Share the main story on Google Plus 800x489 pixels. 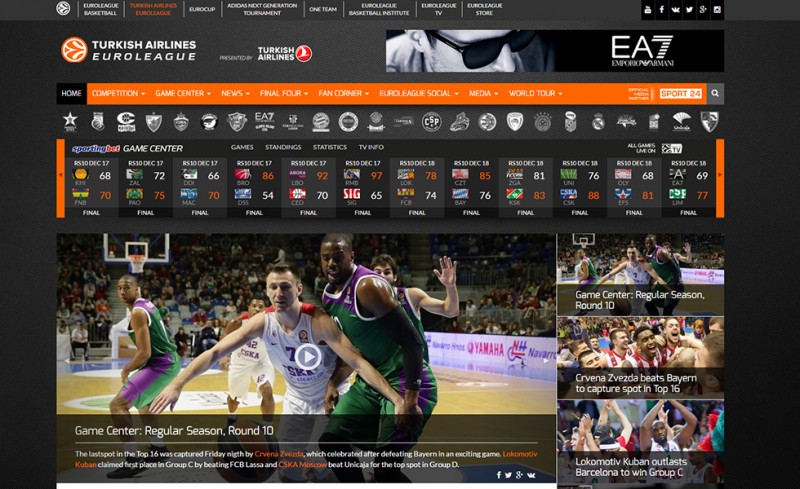tap(519, 475)
